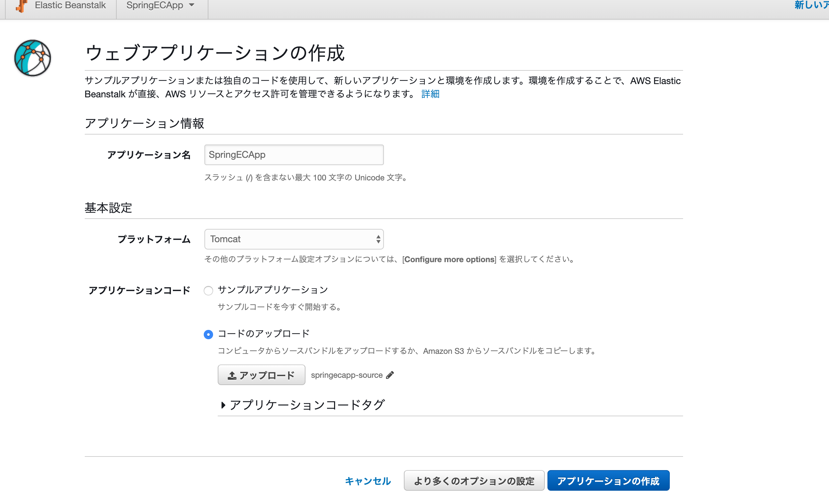This screenshot has height=504, width=829.
Task: Click the upload icon on アップロード button
Action: click(232, 375)
